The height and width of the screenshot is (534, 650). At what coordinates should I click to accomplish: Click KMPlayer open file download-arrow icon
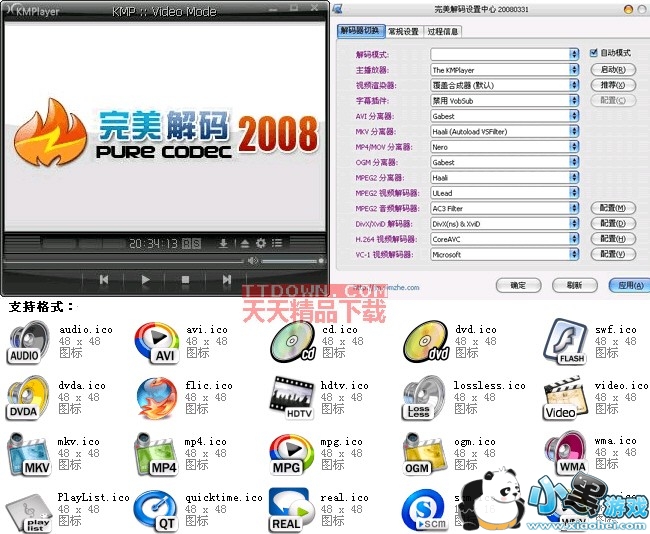point(223,243)
